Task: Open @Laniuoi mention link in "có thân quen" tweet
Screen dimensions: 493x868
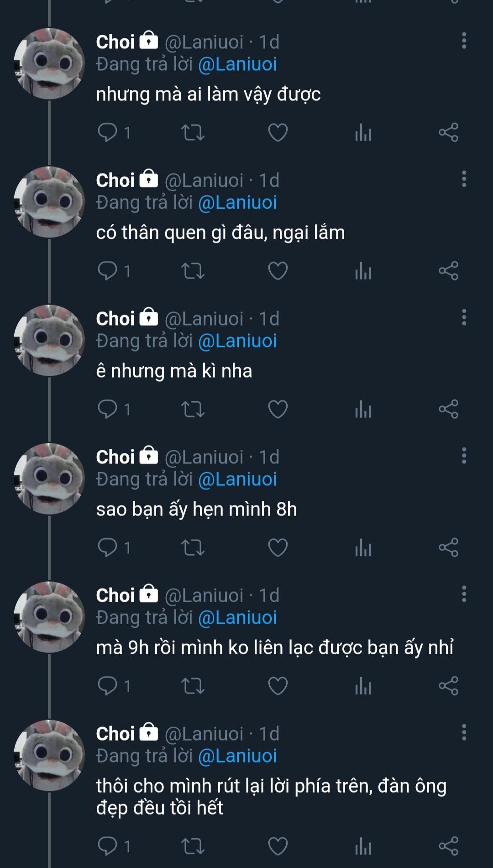Action: 237,203
